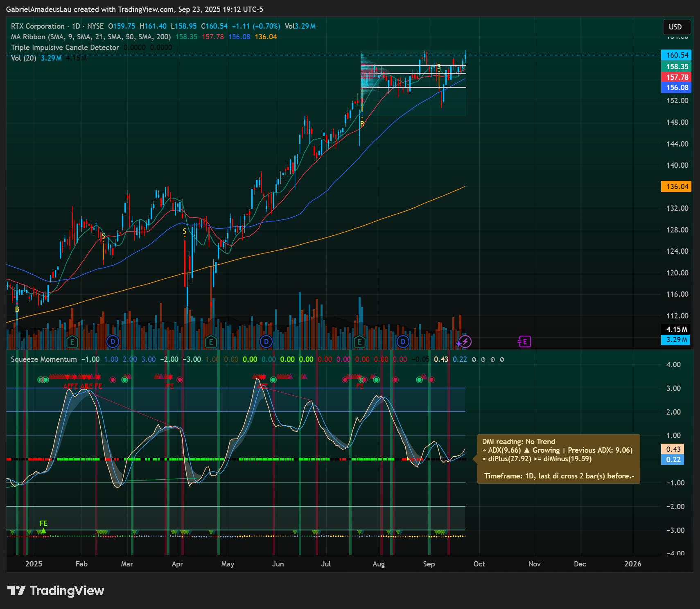Open the earnings E marker in late April
The image size is (700, 609).
point(211,341)
